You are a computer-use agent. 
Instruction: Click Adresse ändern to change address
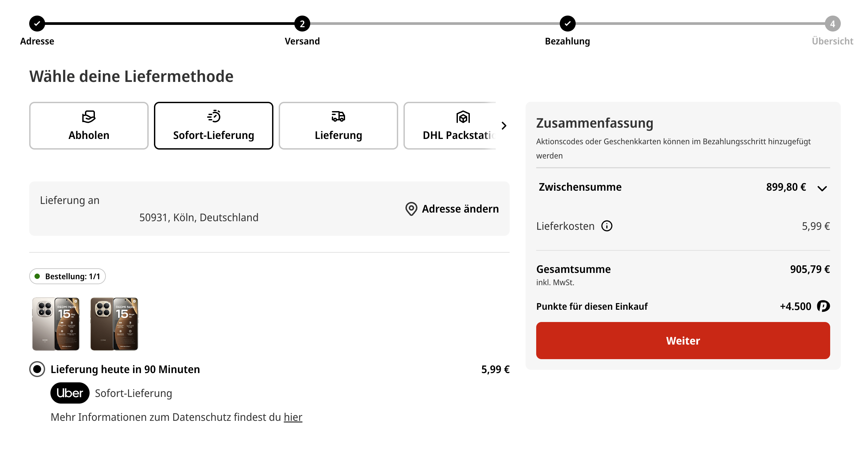coord(460,209)
